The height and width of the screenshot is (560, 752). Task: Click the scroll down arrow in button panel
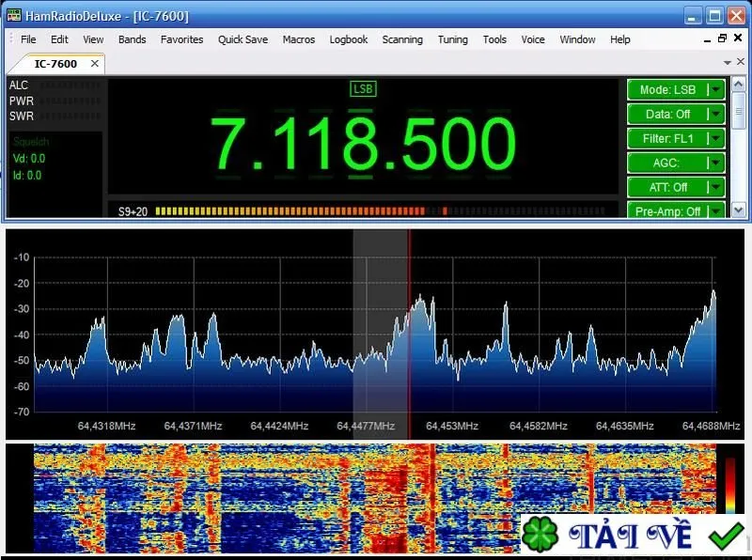coord(739,210)
